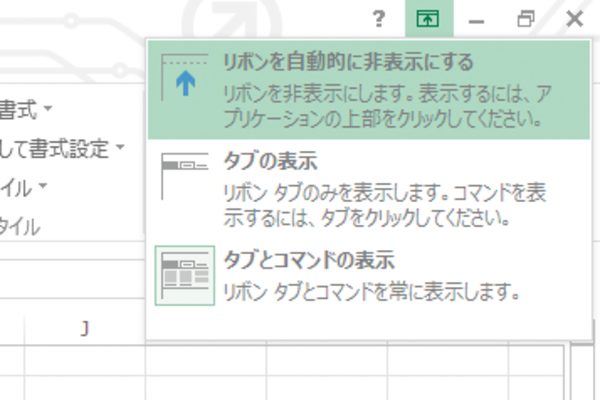Close the Excel window
This screenshot has width=600, height=400.
(x=575, y=19)
